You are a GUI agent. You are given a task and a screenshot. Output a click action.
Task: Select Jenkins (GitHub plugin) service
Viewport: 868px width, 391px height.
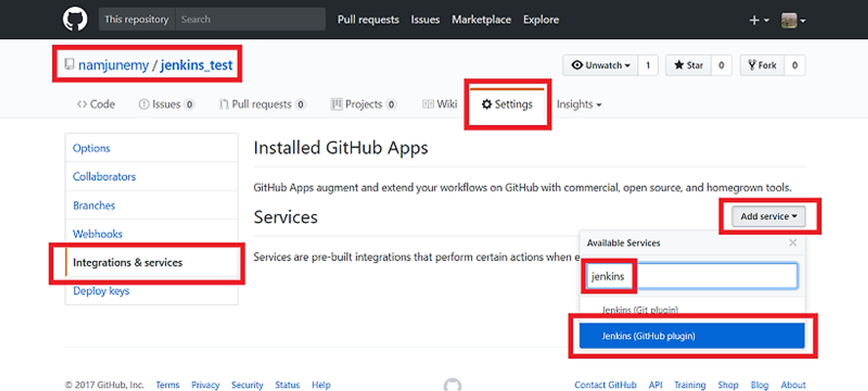tap(692, 335)
